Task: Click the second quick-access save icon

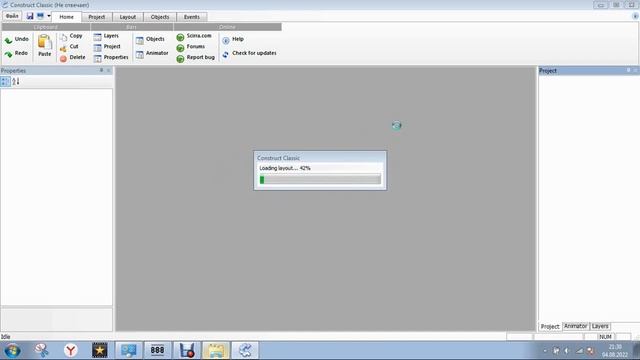Action: (x=40, y=16)
